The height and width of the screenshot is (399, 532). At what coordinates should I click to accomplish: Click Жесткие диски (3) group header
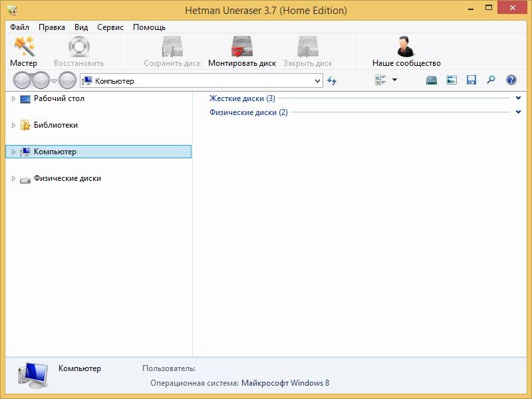tap(242, 98)
